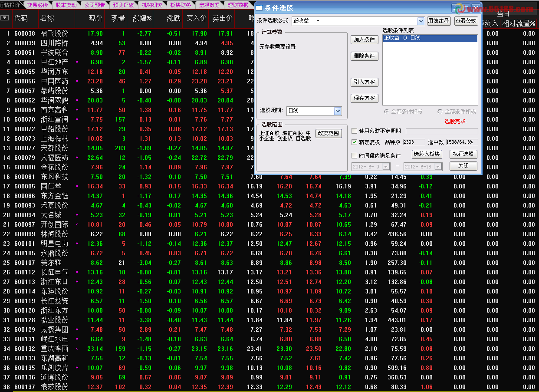539x392 pixels.
Task: Expand the 条件选股公式 formula dropdown
Action: click(421, 21)
